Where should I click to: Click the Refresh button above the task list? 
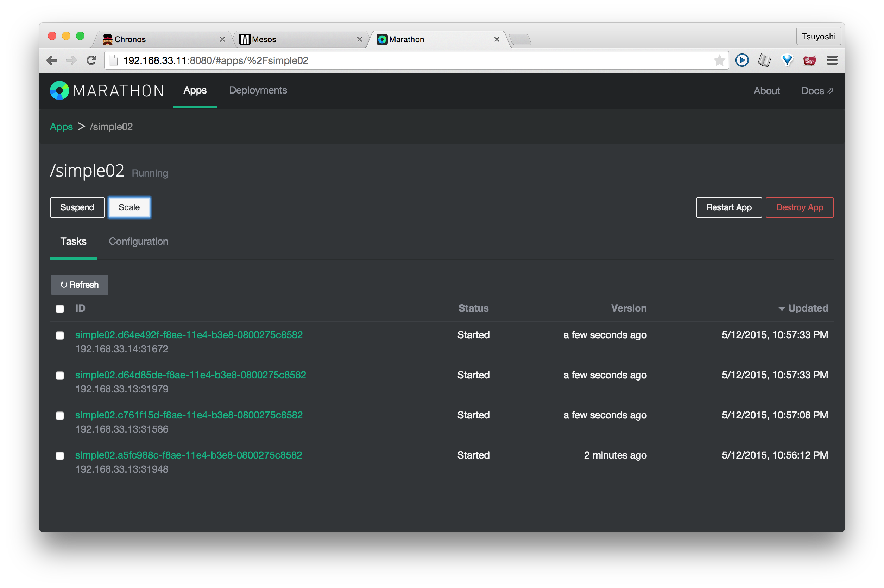pos(79,285)
